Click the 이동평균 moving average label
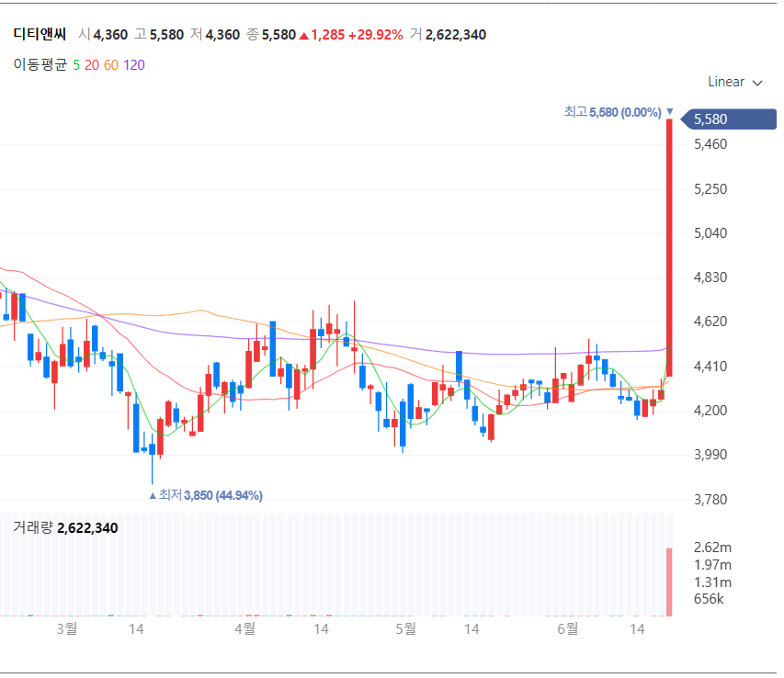 [x=40, y=65]
